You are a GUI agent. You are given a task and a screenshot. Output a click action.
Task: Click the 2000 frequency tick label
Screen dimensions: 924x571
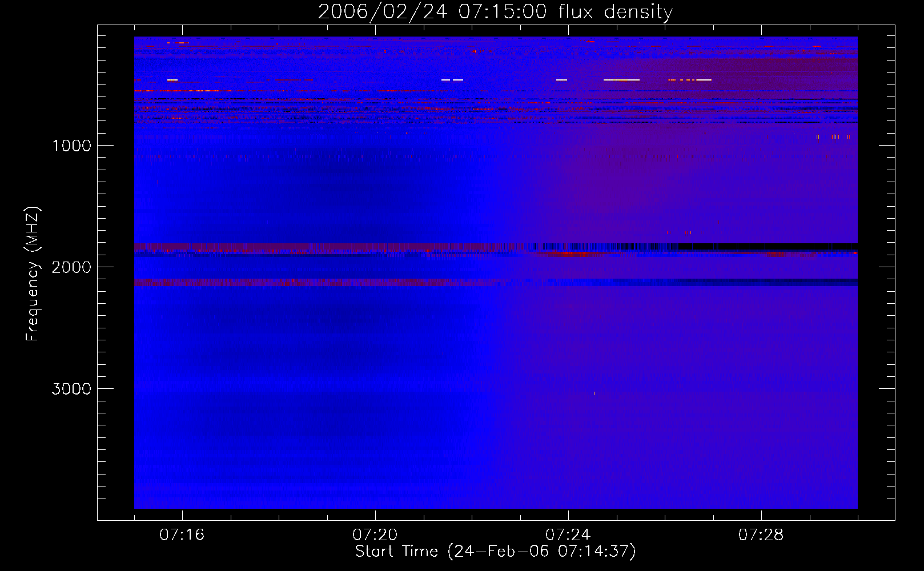click(72, 267)
